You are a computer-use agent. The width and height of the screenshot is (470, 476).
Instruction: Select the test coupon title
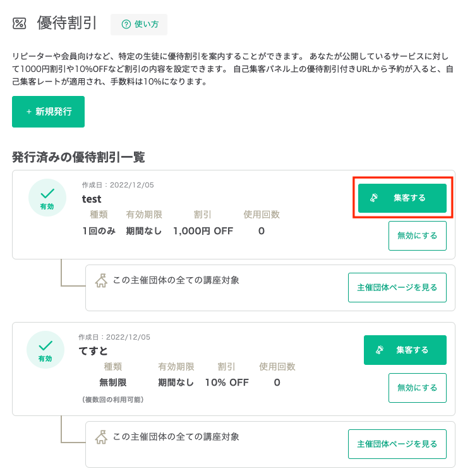(92, 199)
